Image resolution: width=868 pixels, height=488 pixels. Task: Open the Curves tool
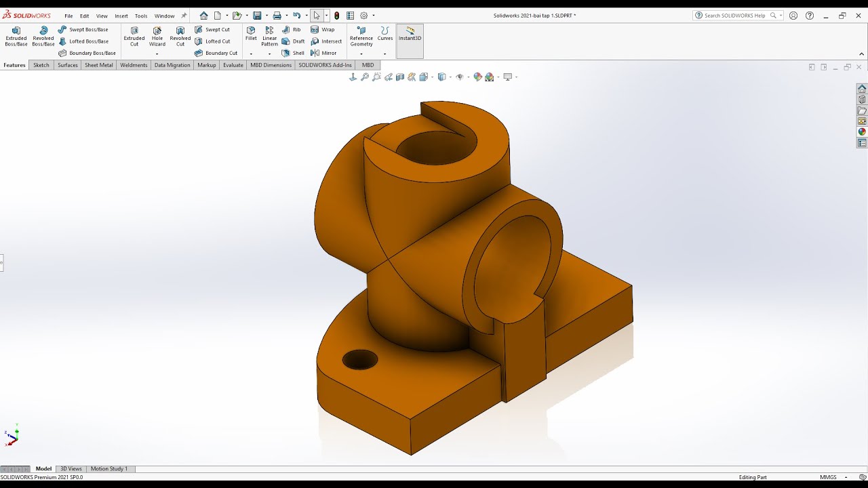[x=385, y=34]
